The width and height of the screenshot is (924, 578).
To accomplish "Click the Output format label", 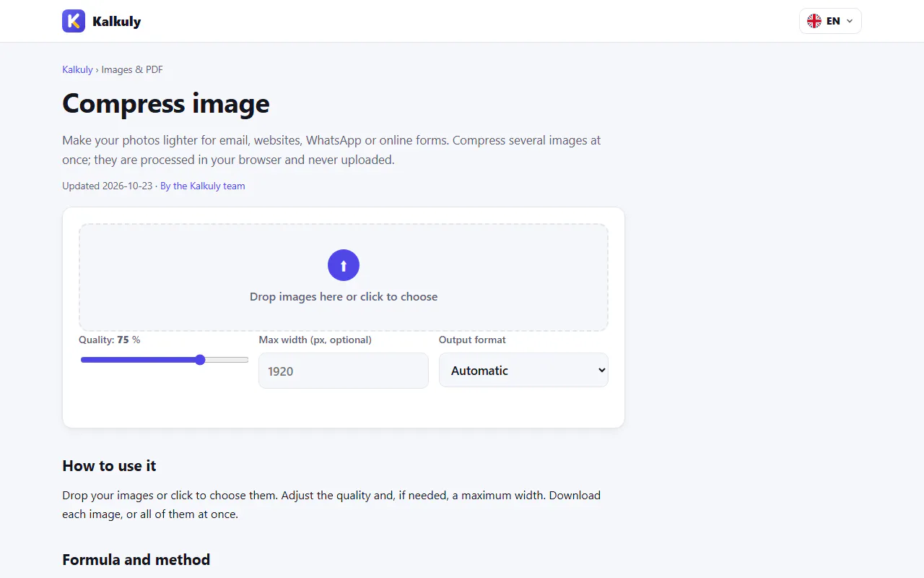I will tap(472, 340).
